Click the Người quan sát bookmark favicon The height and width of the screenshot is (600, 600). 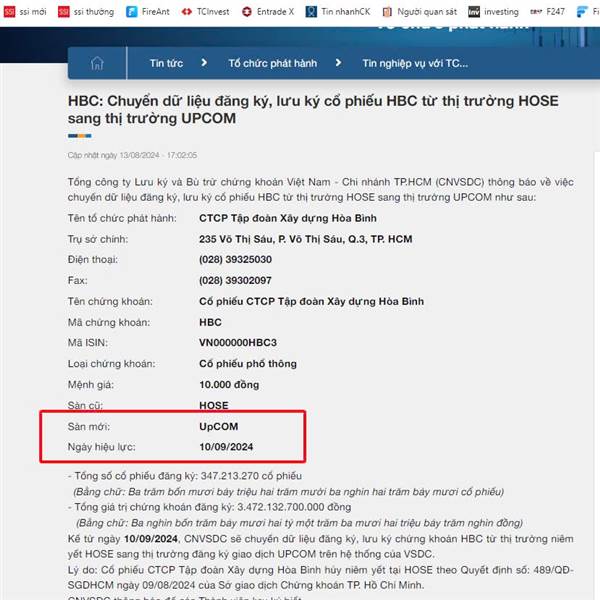click(387, 12)
